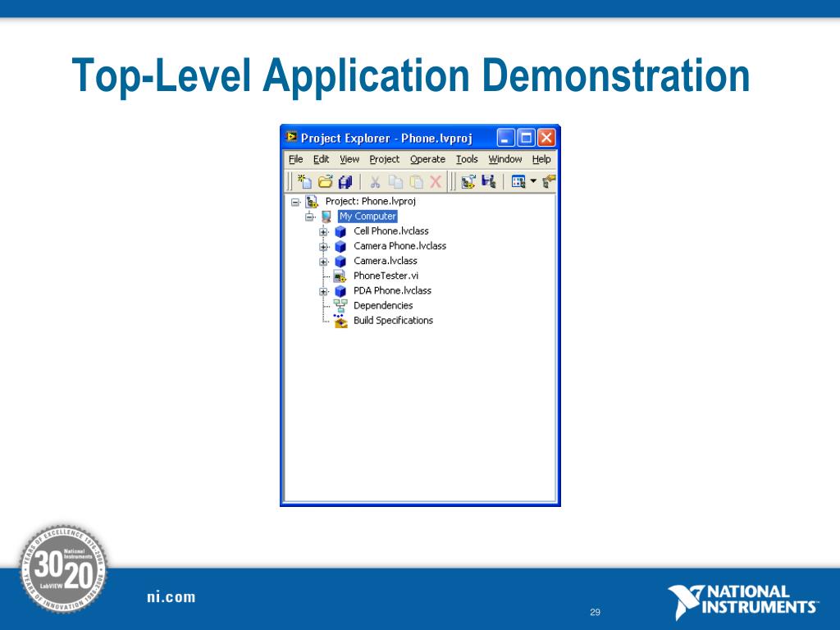Expand the Camera Phone.lvclass node
The width and height of the screenshot is (840, 630).
click(x=323, y=247)
